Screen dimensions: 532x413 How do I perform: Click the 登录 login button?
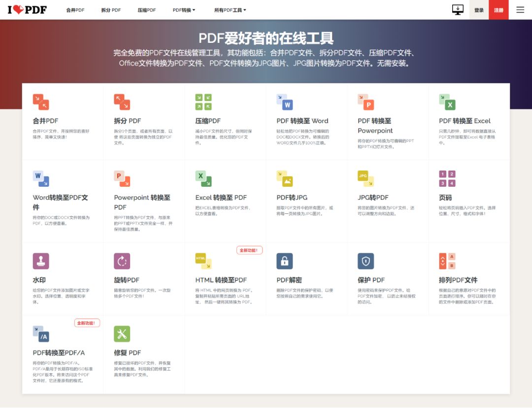click(479, 10)
